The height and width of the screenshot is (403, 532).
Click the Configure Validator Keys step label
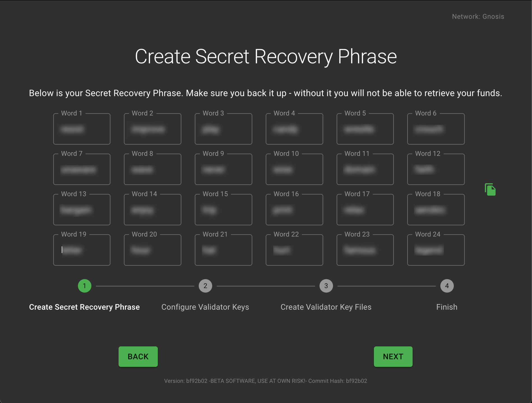(205, 307)
